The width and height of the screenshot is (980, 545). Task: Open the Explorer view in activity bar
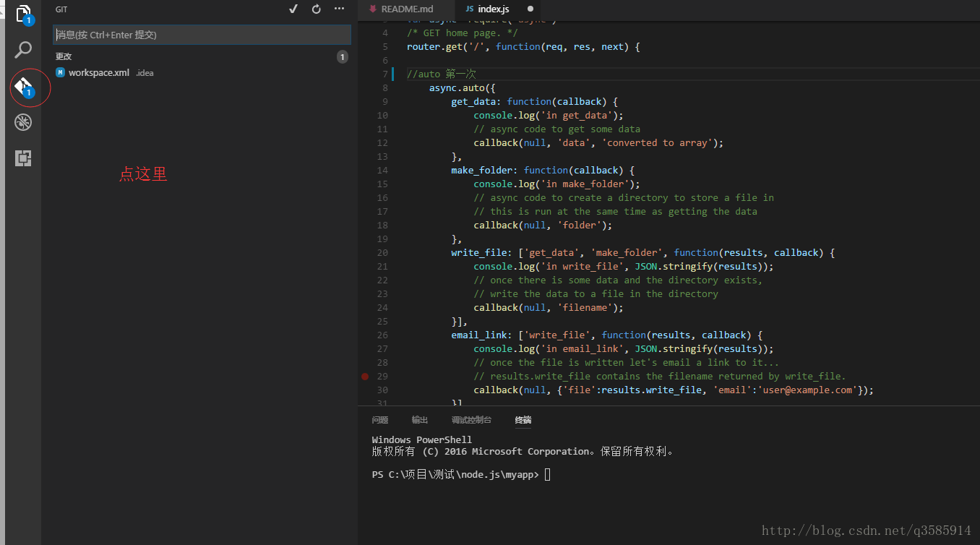23,14
